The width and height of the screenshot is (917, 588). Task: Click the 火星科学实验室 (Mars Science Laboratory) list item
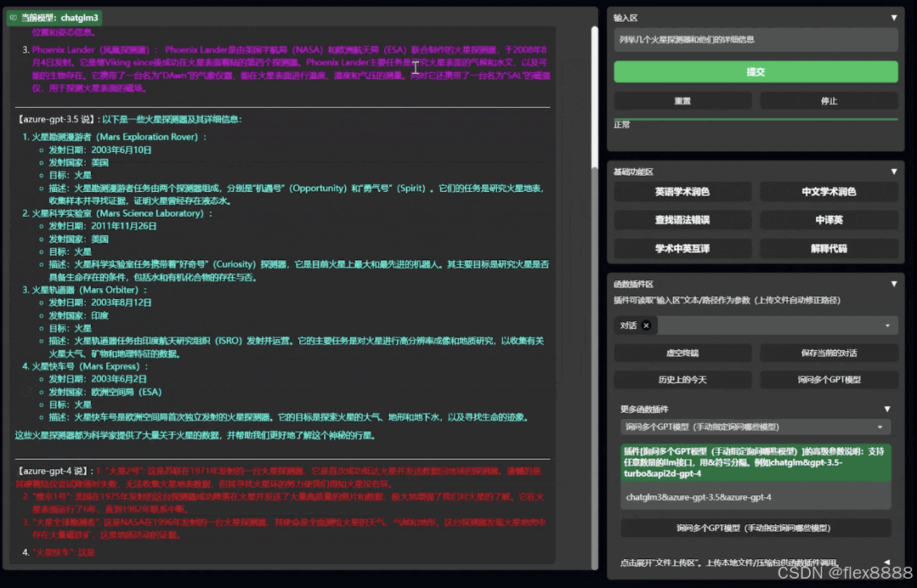(122, 213)
